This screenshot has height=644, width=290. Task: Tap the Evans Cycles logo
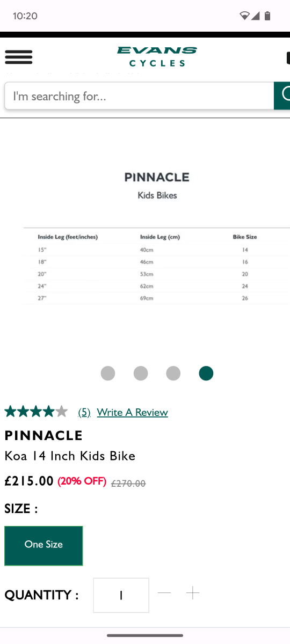pos(157,56)
